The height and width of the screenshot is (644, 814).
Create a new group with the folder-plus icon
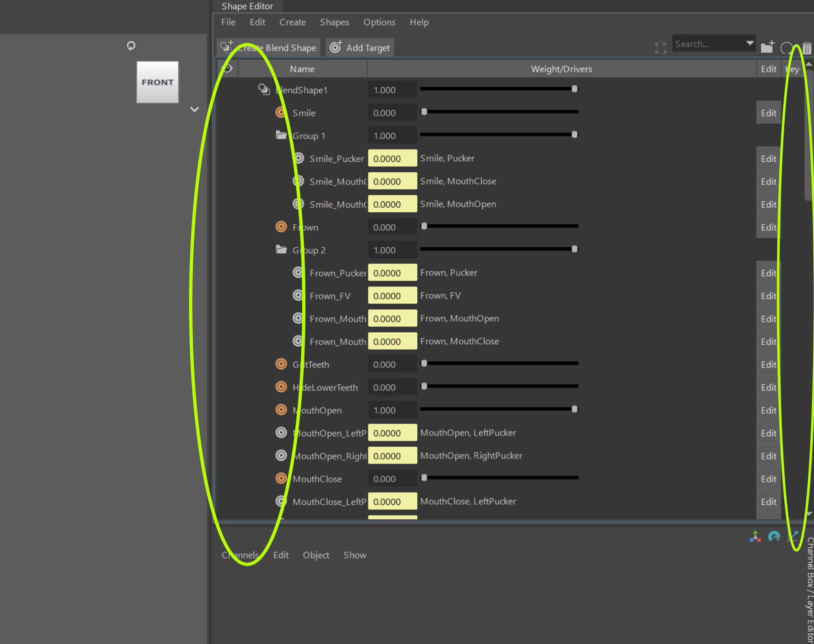pos(767,47)
